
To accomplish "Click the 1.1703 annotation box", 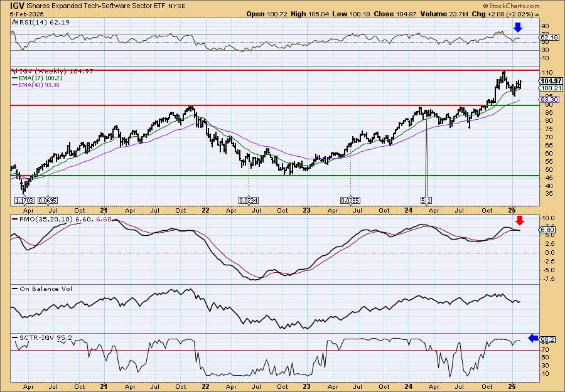I will tap(24, 200).
